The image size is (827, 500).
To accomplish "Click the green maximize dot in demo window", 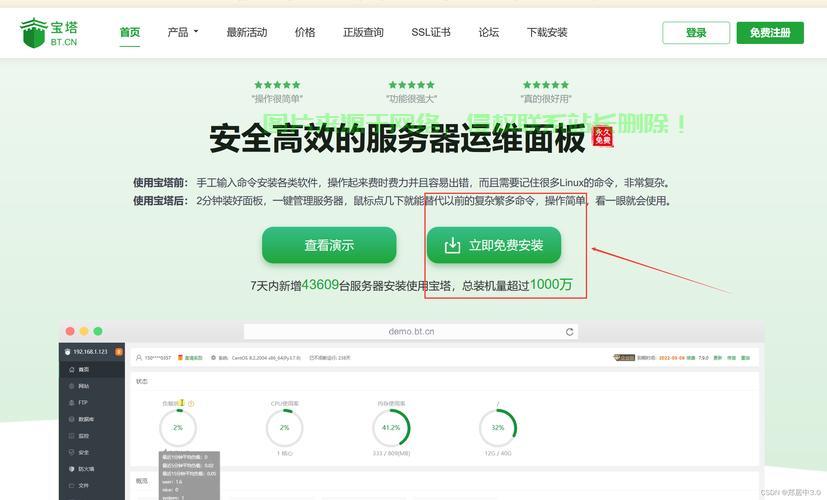I will tap(98, 331).
